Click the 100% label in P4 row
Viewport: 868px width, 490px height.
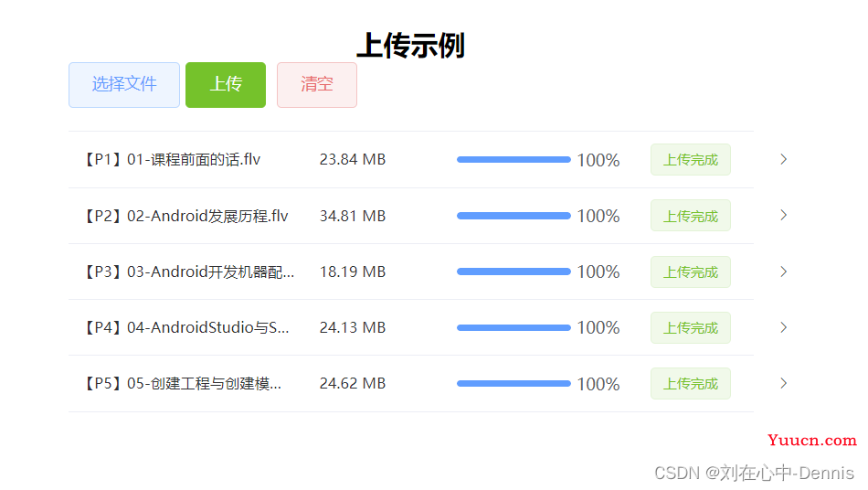pyautogui.click(x=598, y=328)
